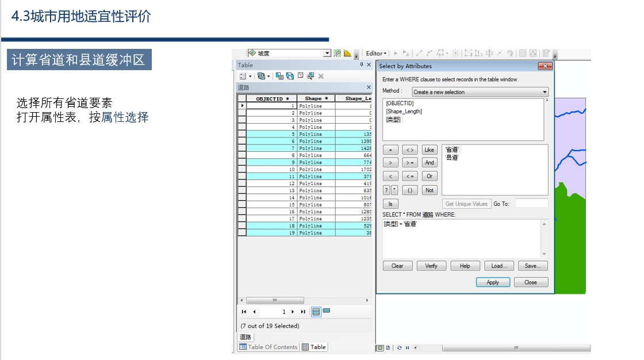
Task: Toggle Show all records view
Action: point(316,312)
